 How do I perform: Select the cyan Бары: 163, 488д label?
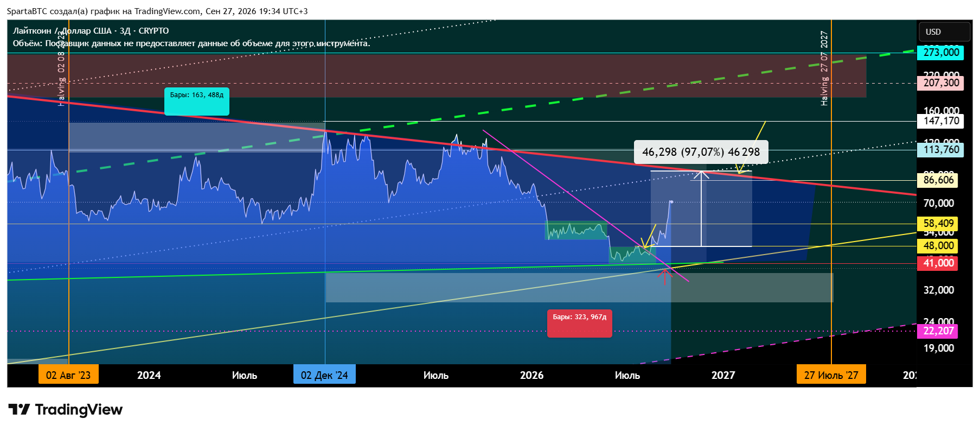pyautogui.click(x=197, y=102)
